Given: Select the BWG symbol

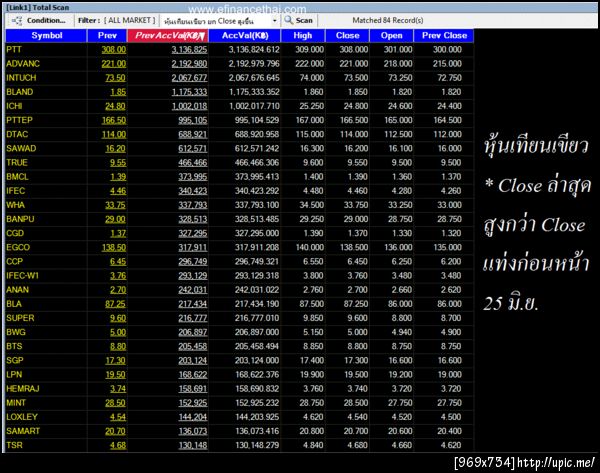Looking at the screenshot, I should tap(16, 333).
